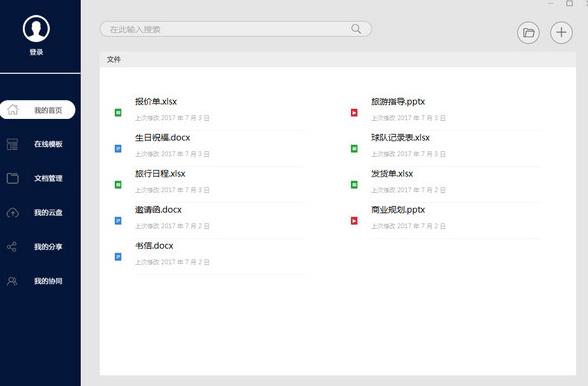Click modified date under 书信.docx
This screenshot has height=386, width=588.
point(172,262)
